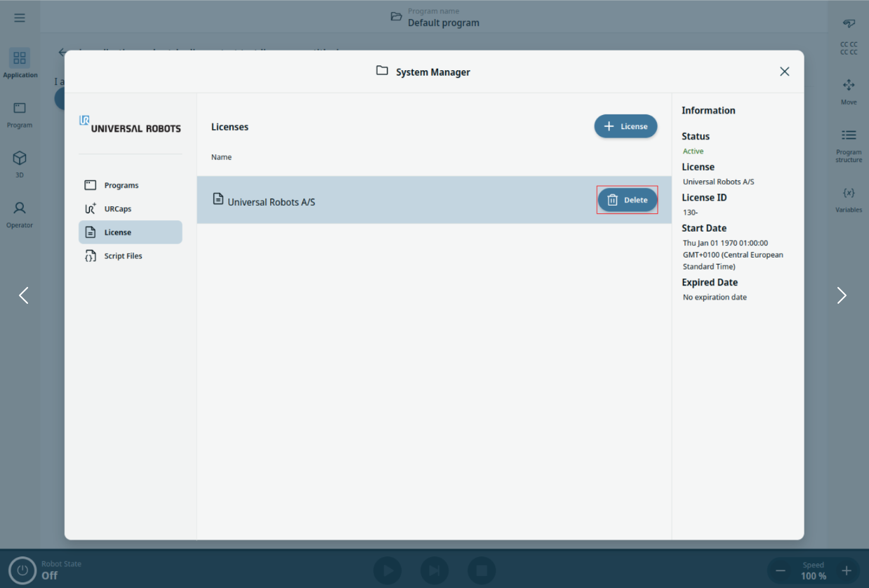Open Programs section in System Manager
The width and height of the screenshot is (869, 588).
pos(121,185)
